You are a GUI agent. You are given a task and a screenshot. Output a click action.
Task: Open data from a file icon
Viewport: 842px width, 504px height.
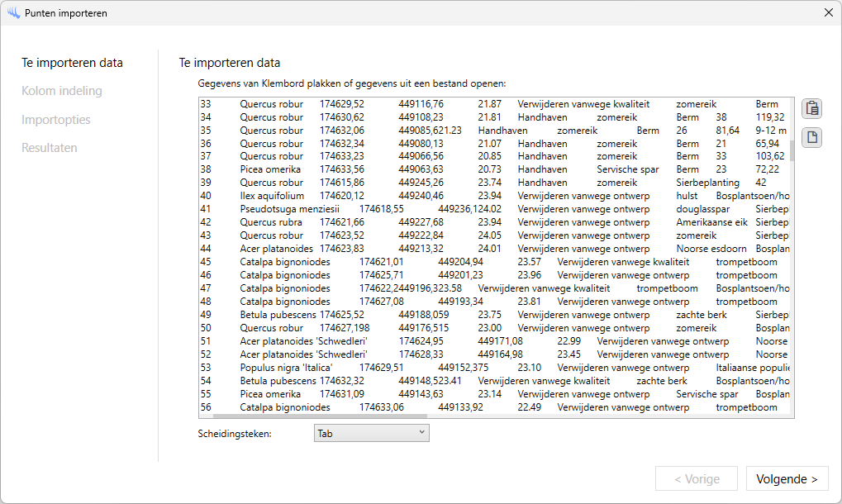coord(812,137)
